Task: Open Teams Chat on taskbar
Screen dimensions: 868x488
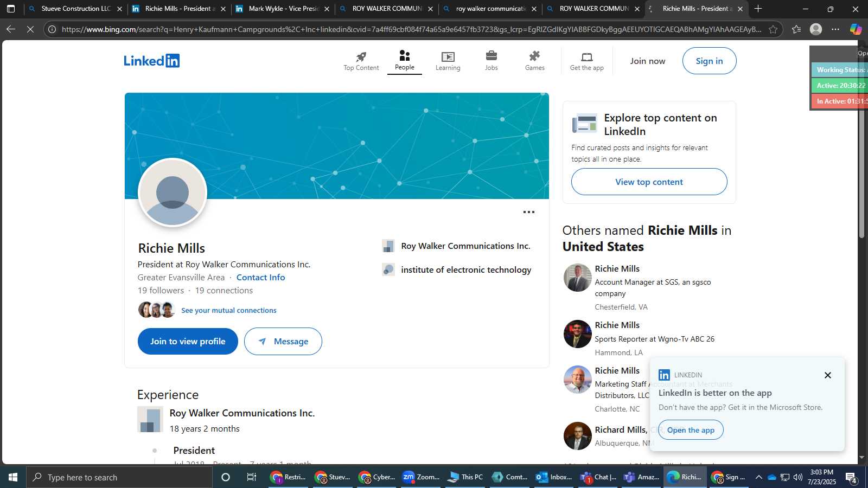Action: (x=598, y=477)
